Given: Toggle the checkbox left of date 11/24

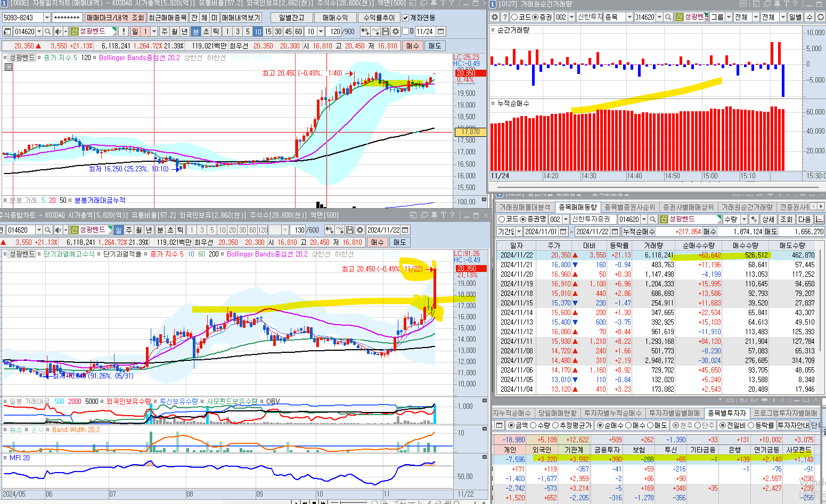Looking at the screenshot, I should pyautogui.click(x=405, y=31).
